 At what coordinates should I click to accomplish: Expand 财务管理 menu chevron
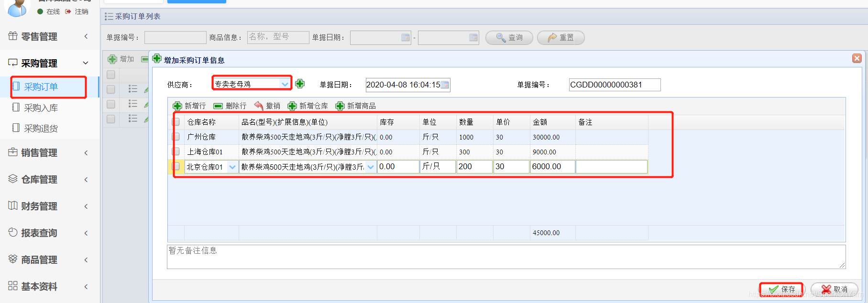86,206
